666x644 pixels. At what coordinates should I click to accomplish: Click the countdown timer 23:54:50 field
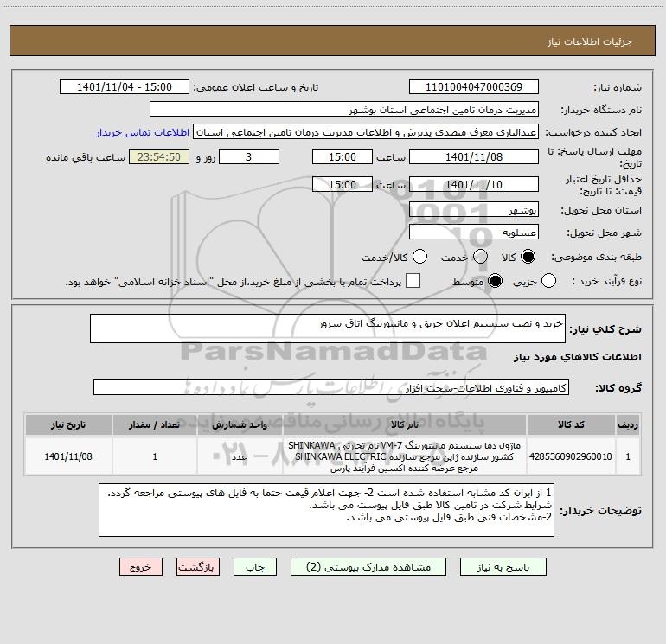coord(159,156)
